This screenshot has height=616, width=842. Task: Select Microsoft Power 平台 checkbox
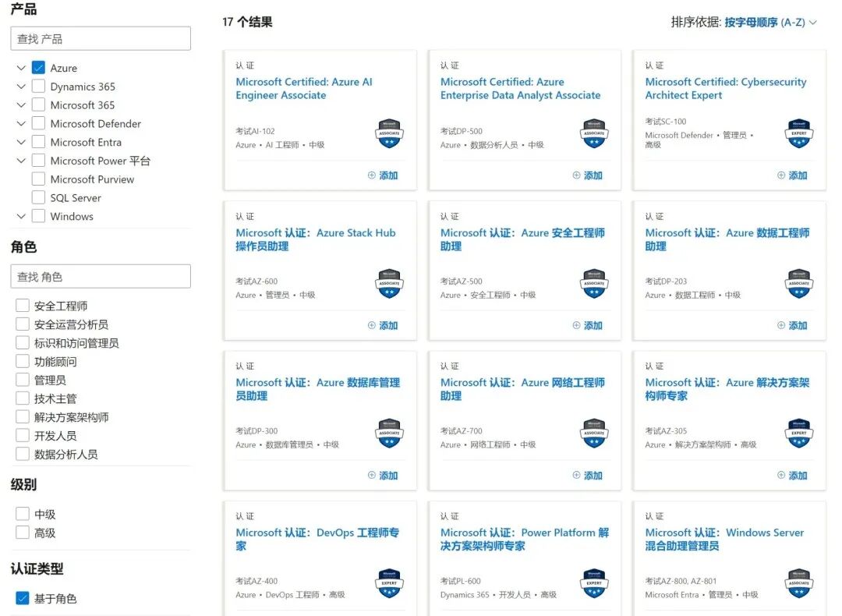[38, 161]
